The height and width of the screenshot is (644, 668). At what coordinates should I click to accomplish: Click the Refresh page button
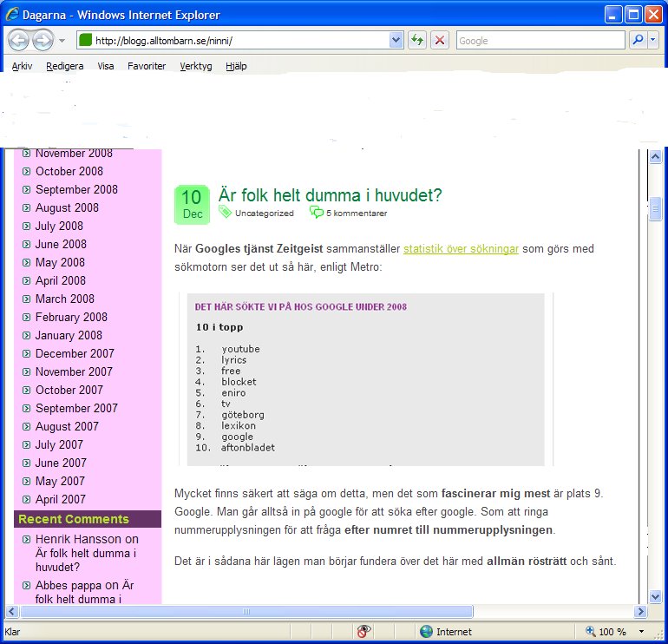pos(417,41)
